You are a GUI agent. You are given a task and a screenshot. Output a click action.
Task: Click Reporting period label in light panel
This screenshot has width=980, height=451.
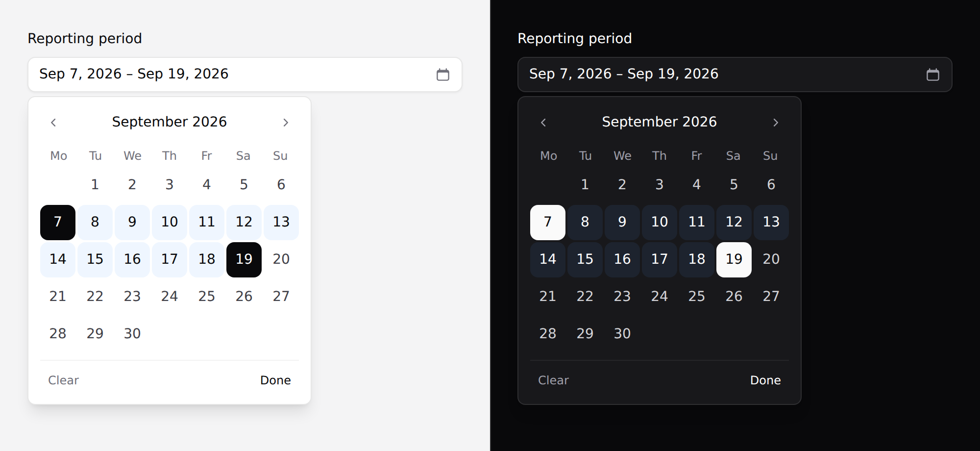tap(85, 39)
